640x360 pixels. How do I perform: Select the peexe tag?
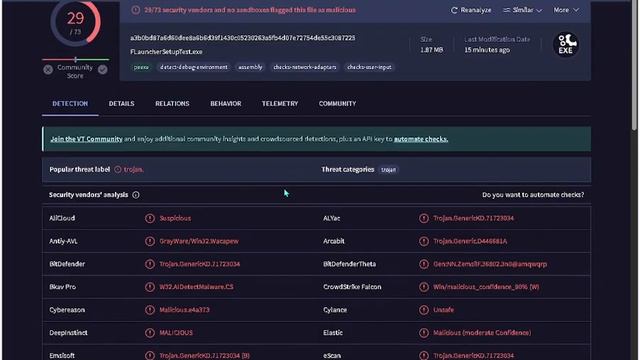pyautogui.click(x=141, y=67)
